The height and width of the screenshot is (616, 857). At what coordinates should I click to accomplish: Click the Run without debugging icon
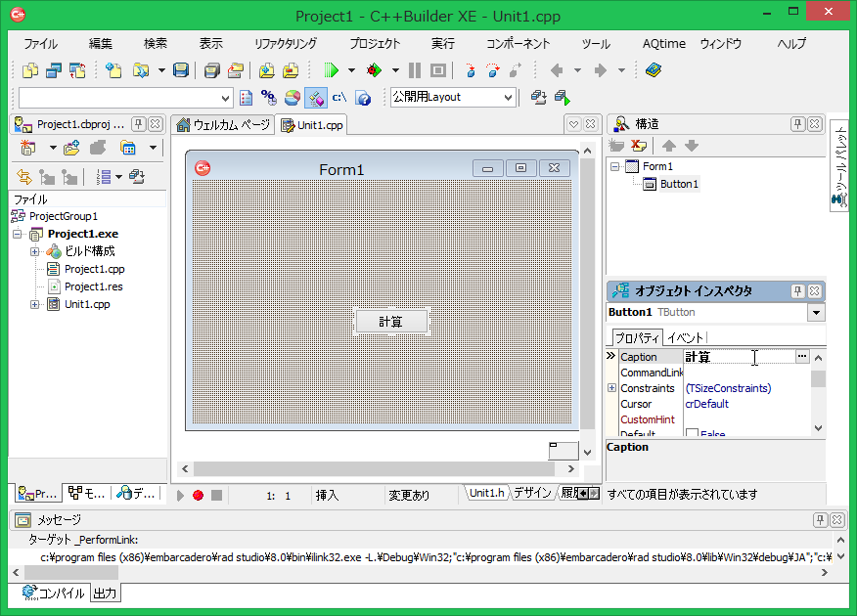[374, 70]
